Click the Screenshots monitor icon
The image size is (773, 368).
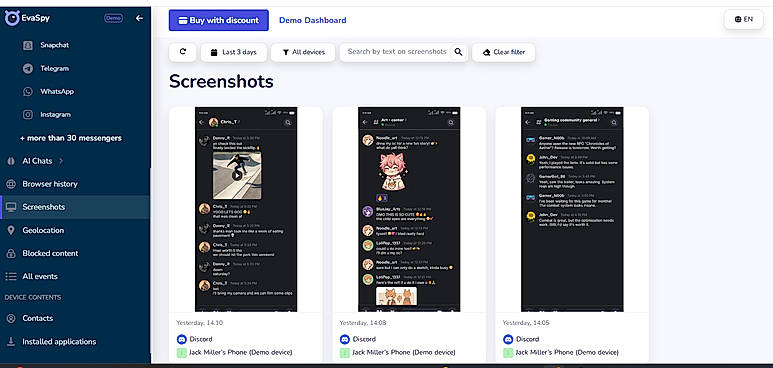(x=11, y=207)
